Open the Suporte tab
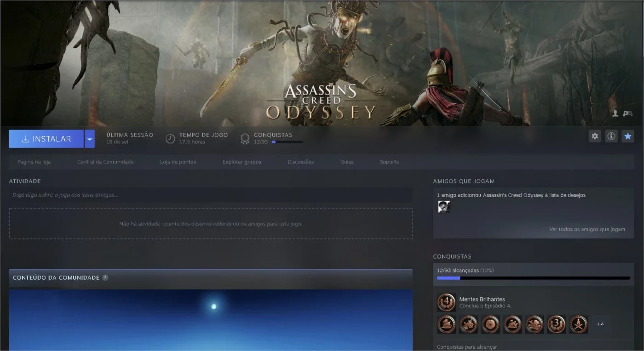This screenshot has height=351, width=644. tap(390, 162)
